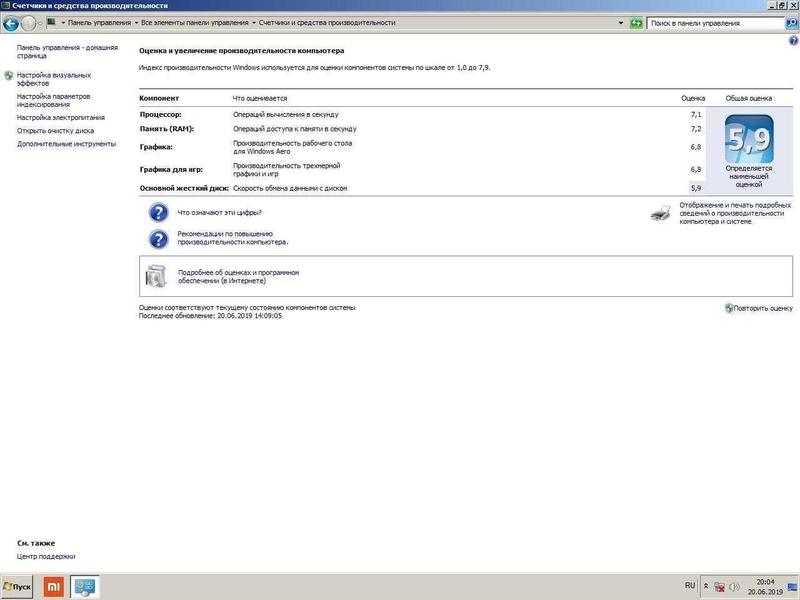The height and width of the screenshot is (600, 800).
Task: Click 'Повторить оценку' link
Action: point(763,308)
